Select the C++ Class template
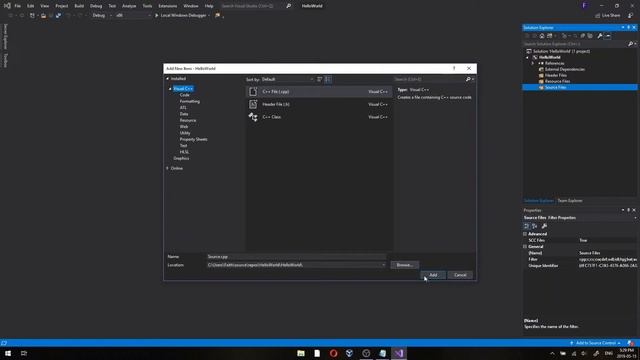Screen dimensions: 640x360 click(319, 117)
